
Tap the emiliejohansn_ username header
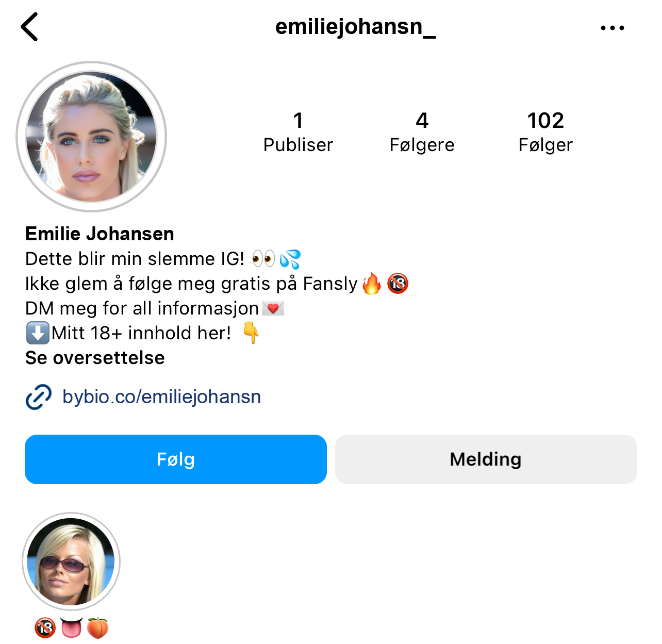355,27
